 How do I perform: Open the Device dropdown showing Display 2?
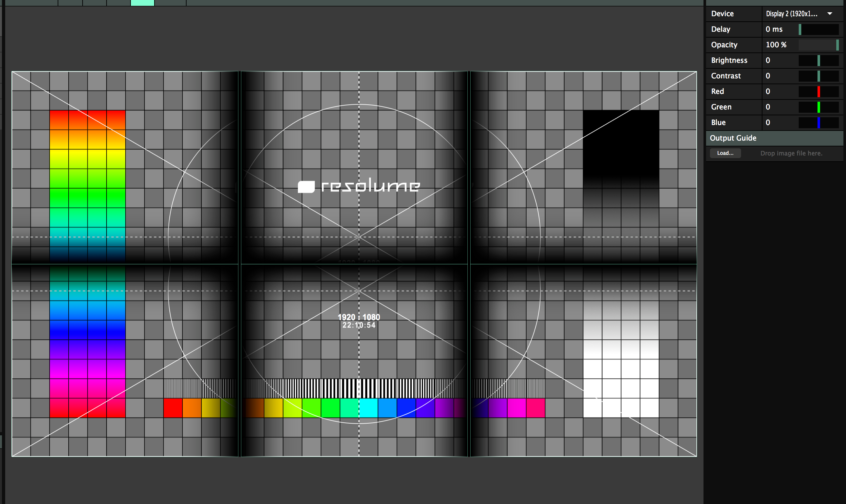click(x=799, y=14)
